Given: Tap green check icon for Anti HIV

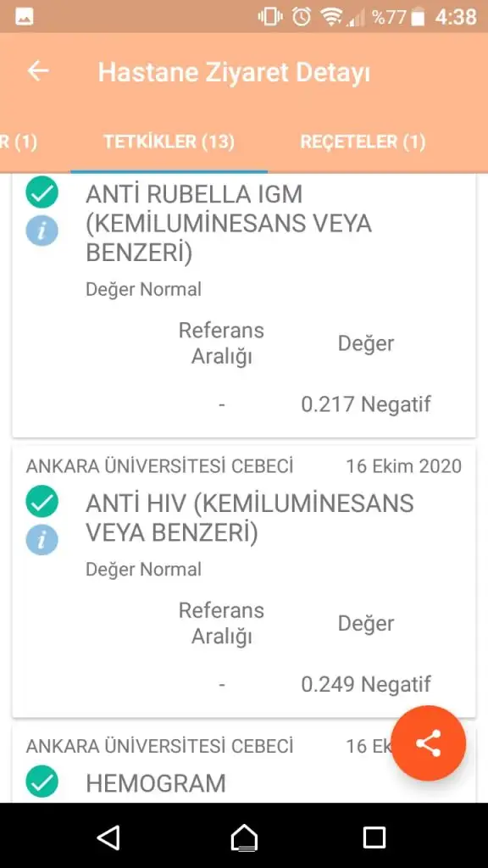Looking at the screenshot, I should 42,501.
